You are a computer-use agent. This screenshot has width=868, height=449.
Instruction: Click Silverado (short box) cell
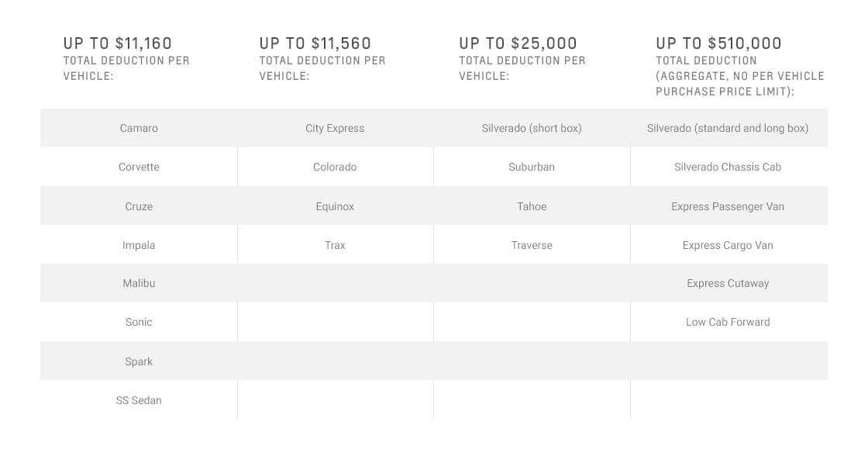(532, 129)
